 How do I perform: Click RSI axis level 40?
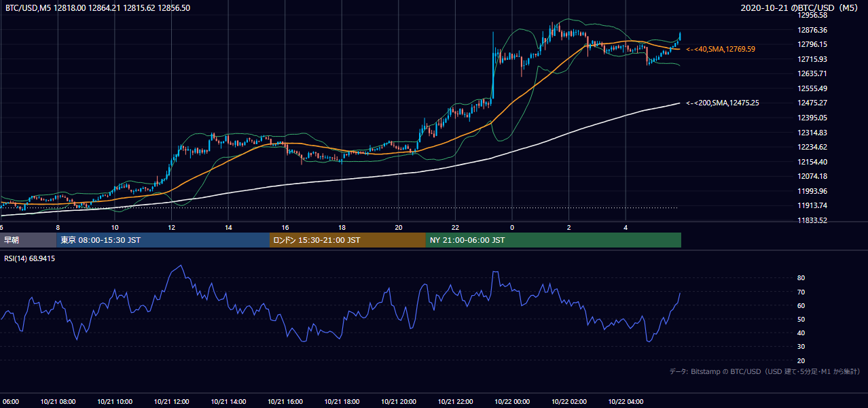click(x=801, y=333)
